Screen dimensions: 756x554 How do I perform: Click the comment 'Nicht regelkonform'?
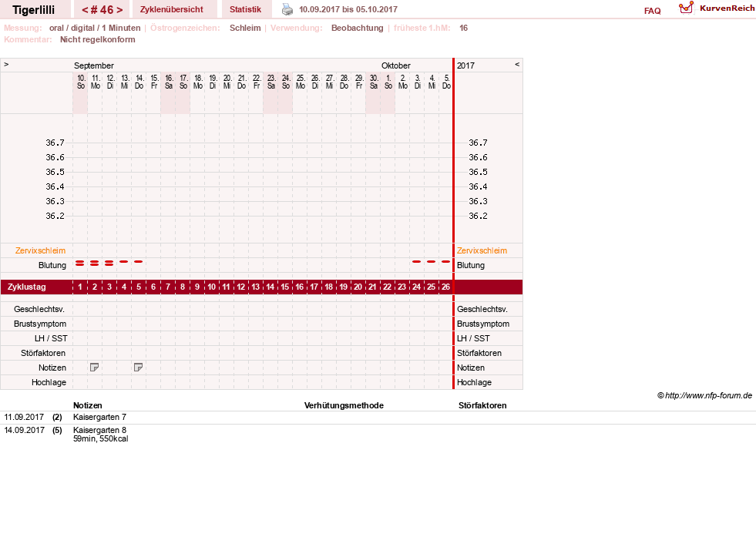tap(97, 39)
